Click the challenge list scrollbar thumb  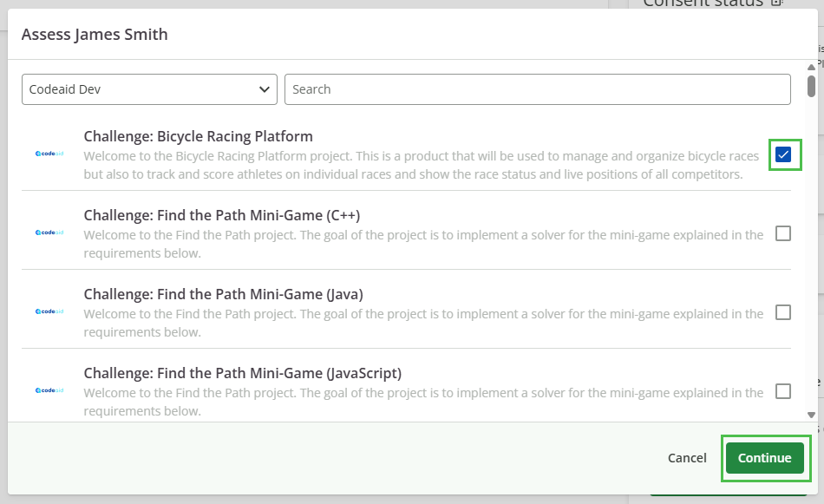(x=811, y=86)
